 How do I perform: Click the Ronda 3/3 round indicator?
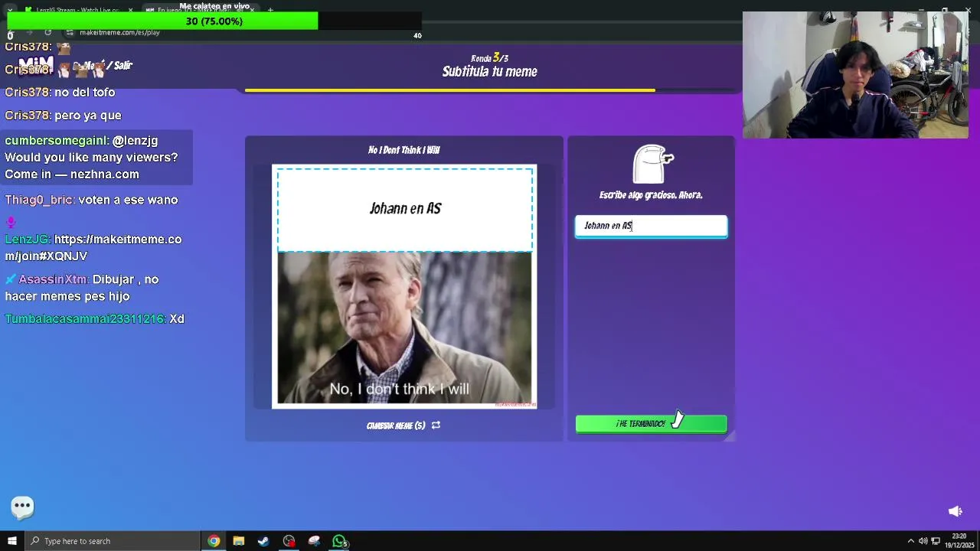pos(490,58)
